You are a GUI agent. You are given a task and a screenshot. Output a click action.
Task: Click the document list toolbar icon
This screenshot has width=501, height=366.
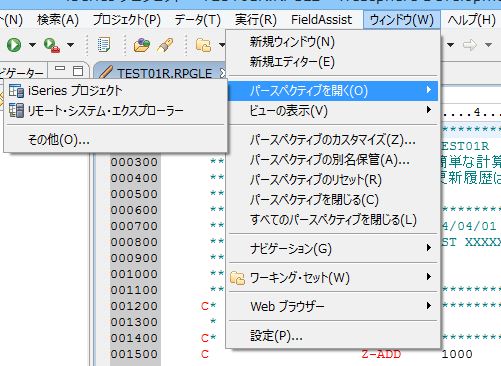pyautogui.click(x=104, y=45)
